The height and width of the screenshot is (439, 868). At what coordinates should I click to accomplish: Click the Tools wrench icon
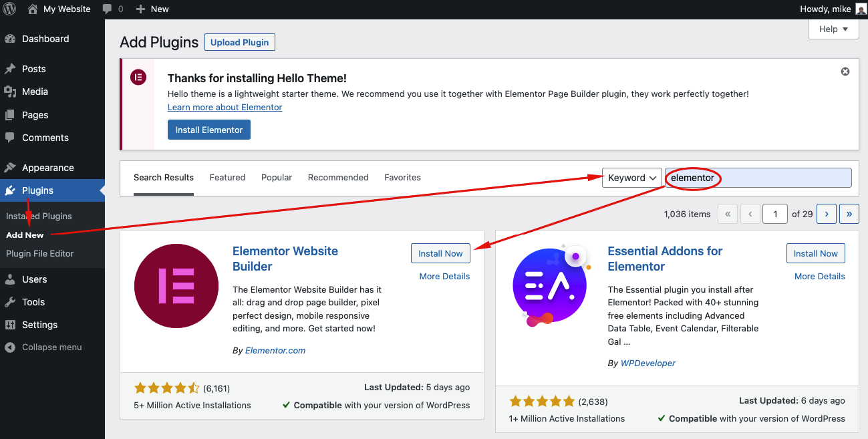(10, 302)
